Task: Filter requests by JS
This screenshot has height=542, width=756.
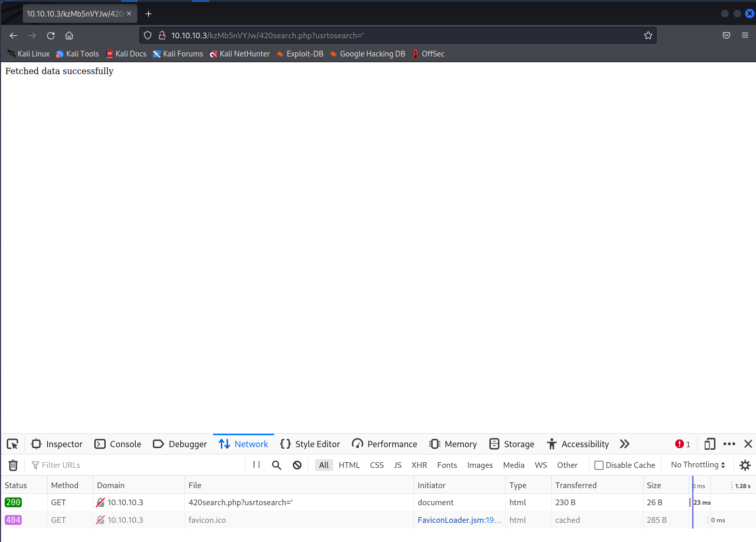Action: click(397, 465)
